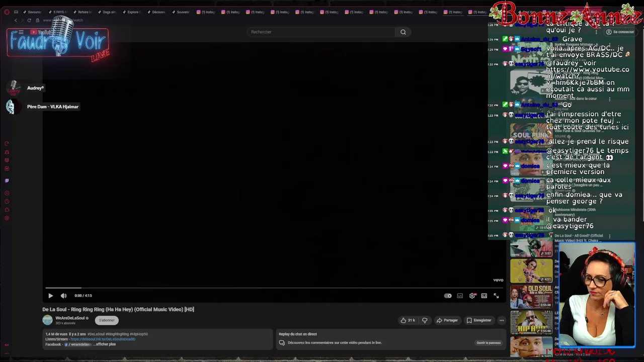Switch to the Refaire TikTok tab
644x362 pixels.
pos(83,12)
